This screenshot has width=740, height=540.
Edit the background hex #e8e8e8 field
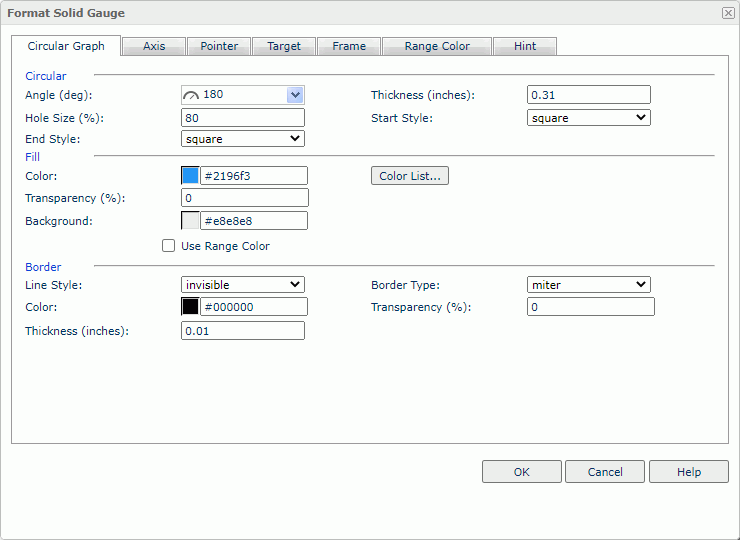pyautogui.click(x=254, y=220)
